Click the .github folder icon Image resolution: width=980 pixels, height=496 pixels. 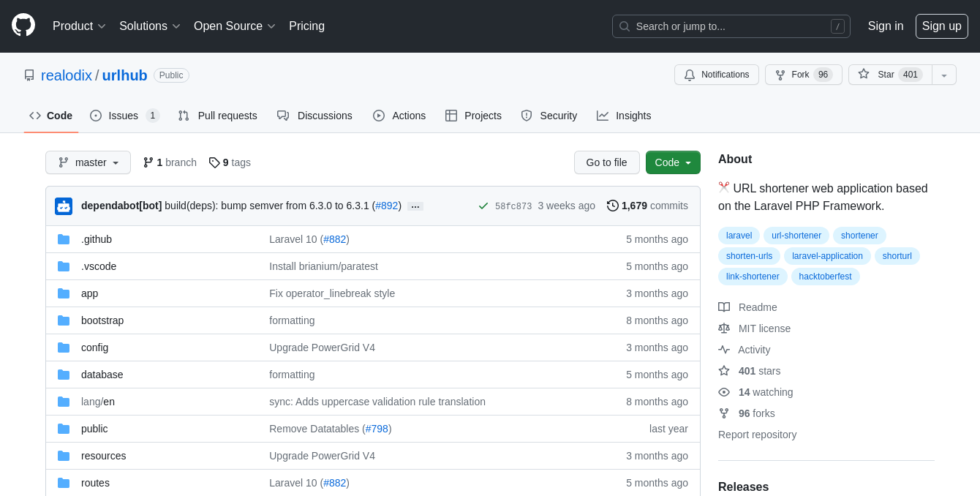[64, 239]
